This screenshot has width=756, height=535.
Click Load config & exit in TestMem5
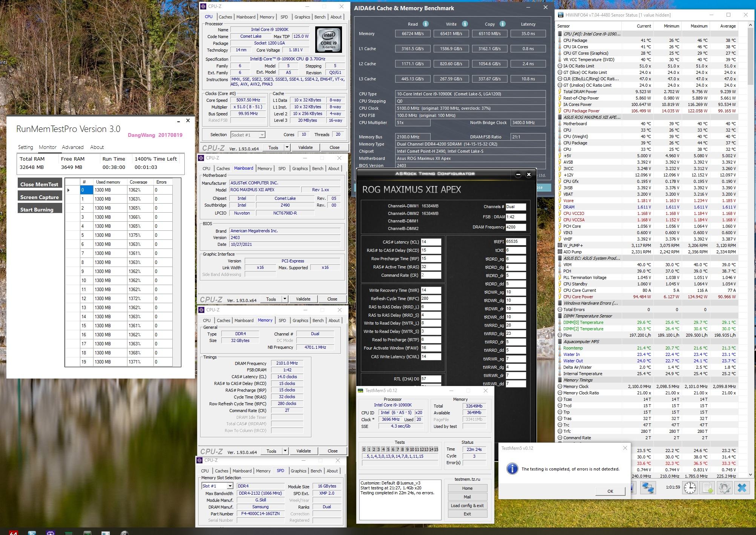coord(467,506)
